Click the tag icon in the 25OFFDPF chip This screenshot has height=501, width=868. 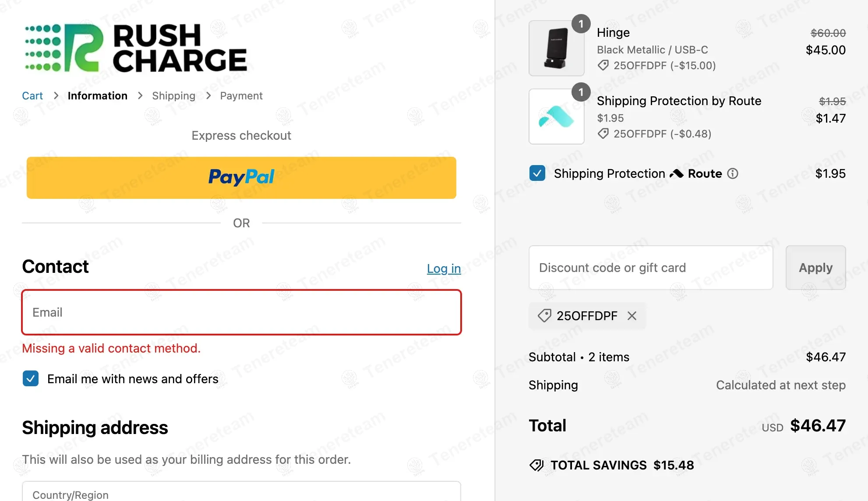[x=544, y=316]
